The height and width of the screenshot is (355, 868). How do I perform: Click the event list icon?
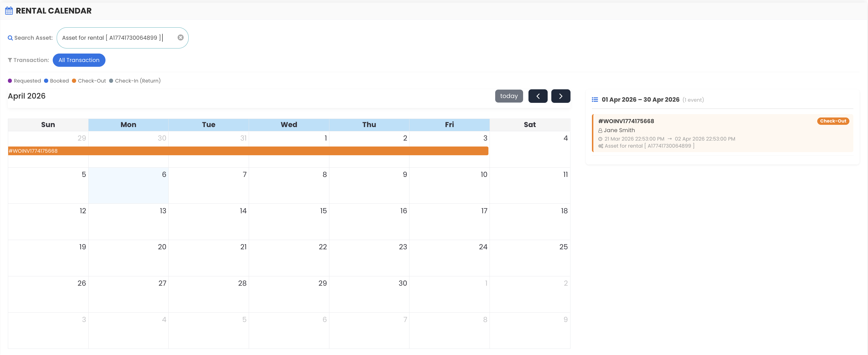[595, 100]
